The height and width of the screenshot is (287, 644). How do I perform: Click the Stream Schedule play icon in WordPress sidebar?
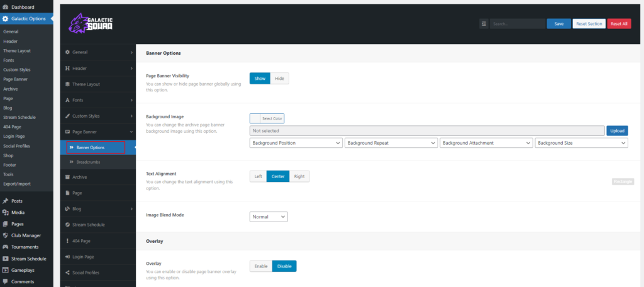5,259
